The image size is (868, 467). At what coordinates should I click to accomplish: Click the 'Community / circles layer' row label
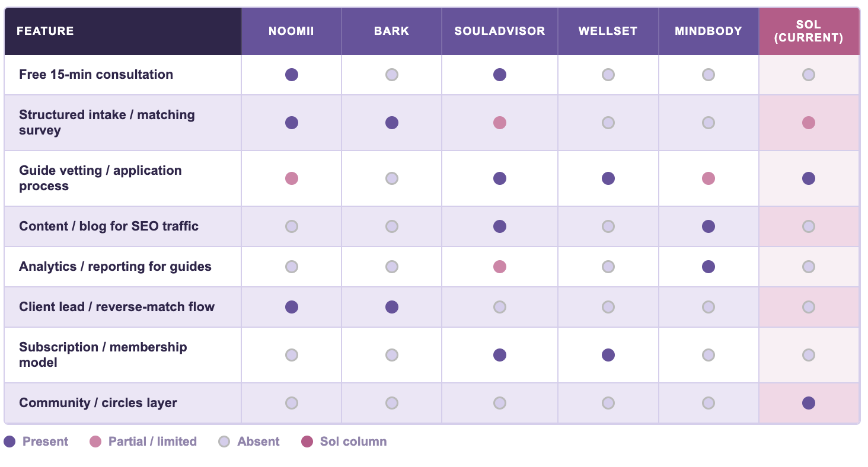(98, 403)
